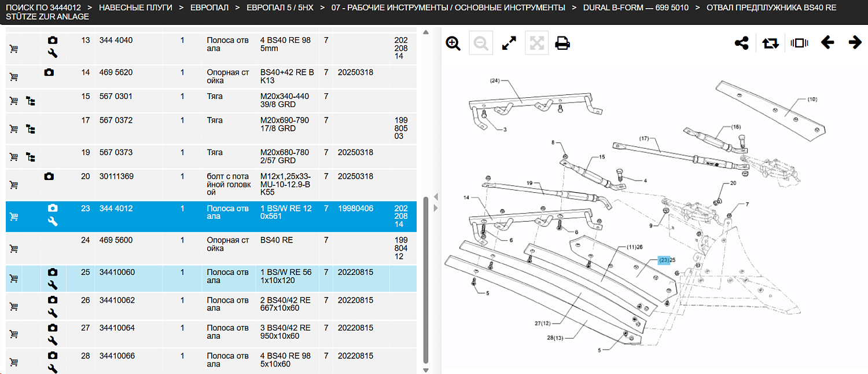Add part 34410060 to cart

(14, 278)
